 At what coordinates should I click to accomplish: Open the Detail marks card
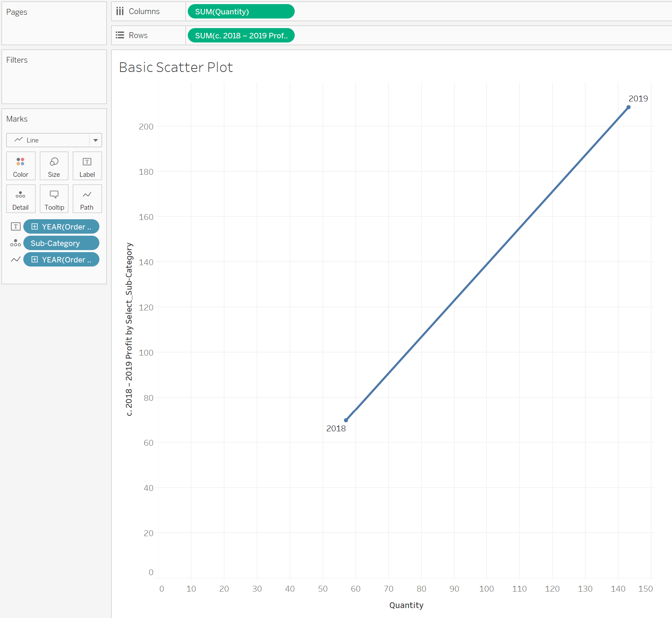(x=21, y=199)
